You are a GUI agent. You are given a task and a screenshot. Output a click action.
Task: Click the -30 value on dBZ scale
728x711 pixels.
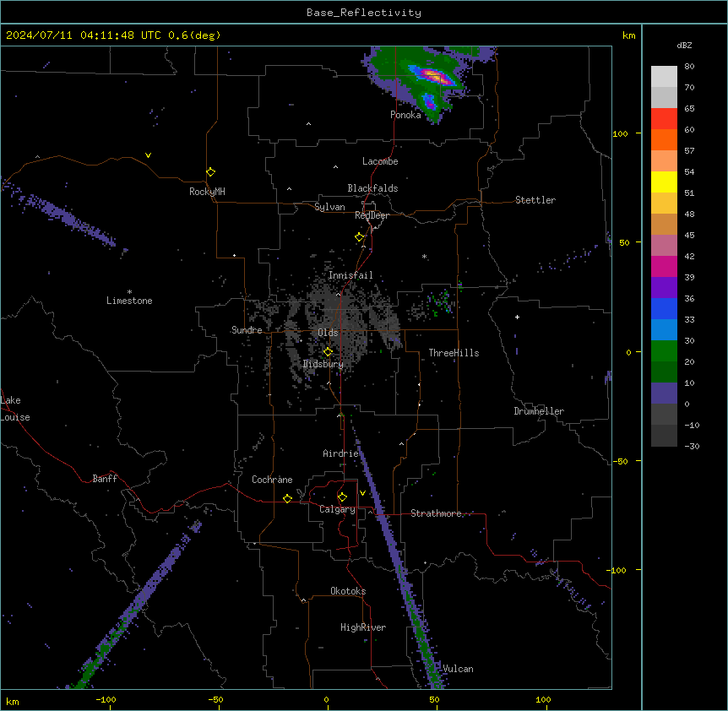coord(692,447)
